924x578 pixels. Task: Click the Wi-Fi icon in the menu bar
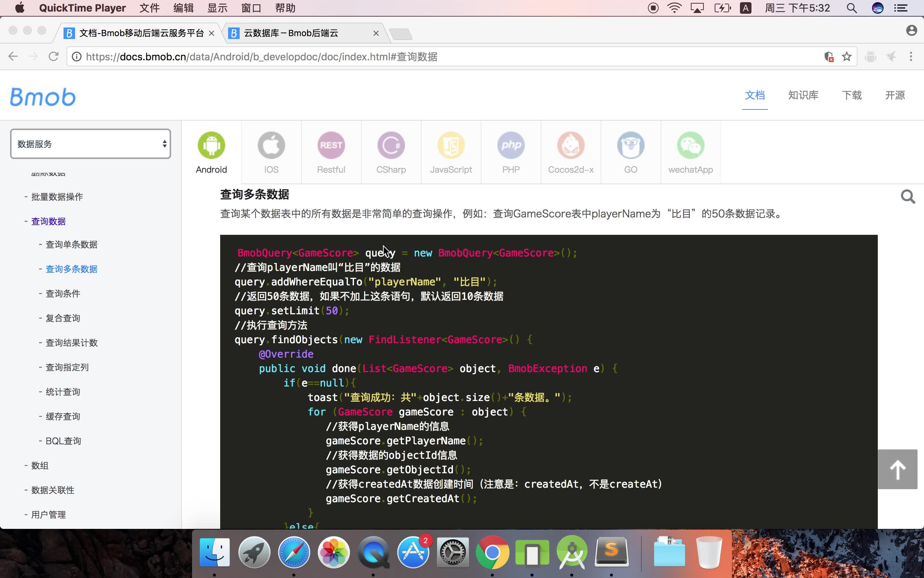click(x=675, y=8)
